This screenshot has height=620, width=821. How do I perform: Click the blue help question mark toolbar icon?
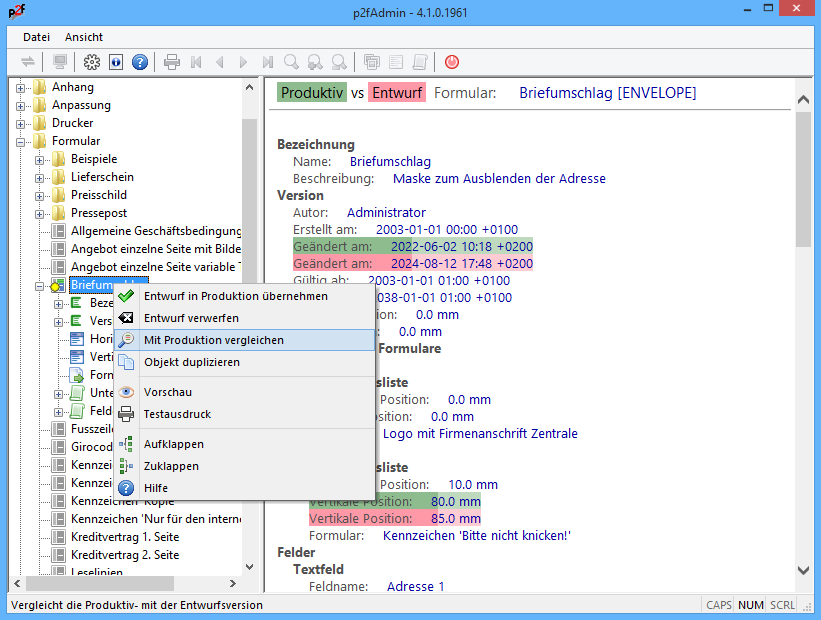(140, 62)
